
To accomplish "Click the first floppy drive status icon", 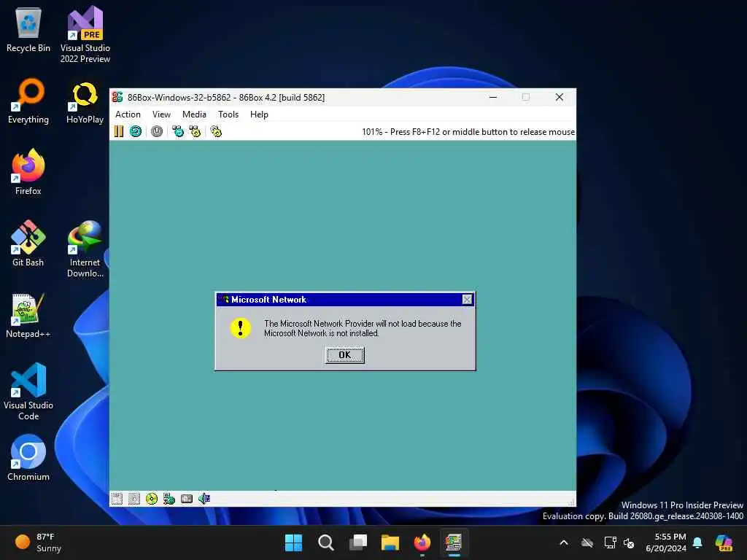I will tap(117, 499).
